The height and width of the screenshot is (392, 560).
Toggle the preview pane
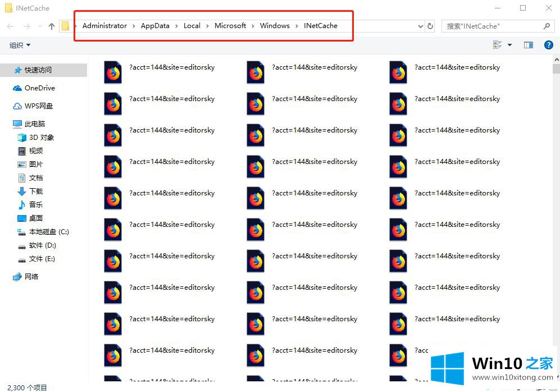(528, 45)
